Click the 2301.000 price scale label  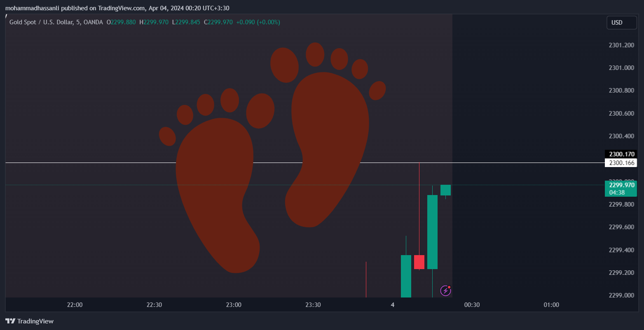coord(621,68)
